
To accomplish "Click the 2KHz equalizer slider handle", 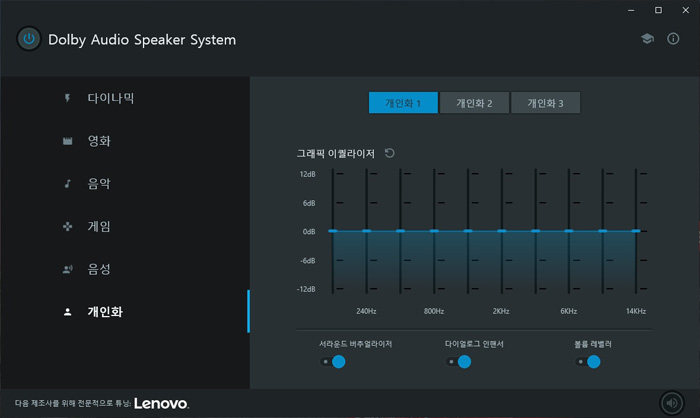I will point(502,231).
